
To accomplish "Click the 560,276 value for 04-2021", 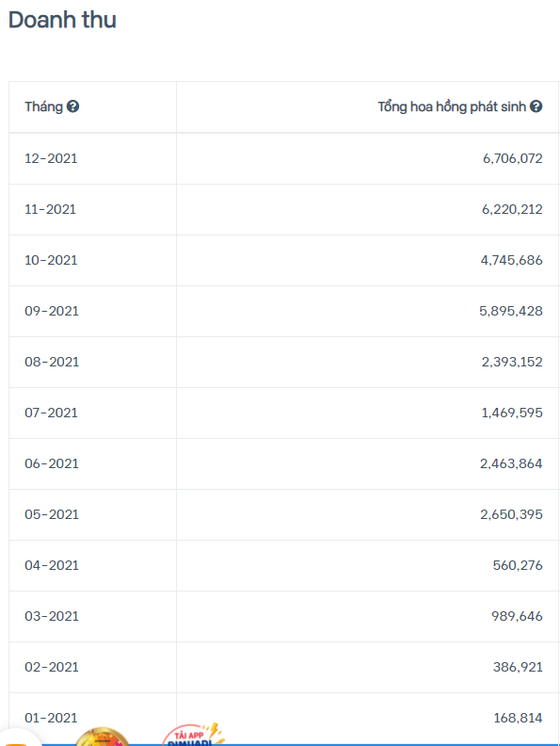I will pyautogui.click(x=518, y=565).
